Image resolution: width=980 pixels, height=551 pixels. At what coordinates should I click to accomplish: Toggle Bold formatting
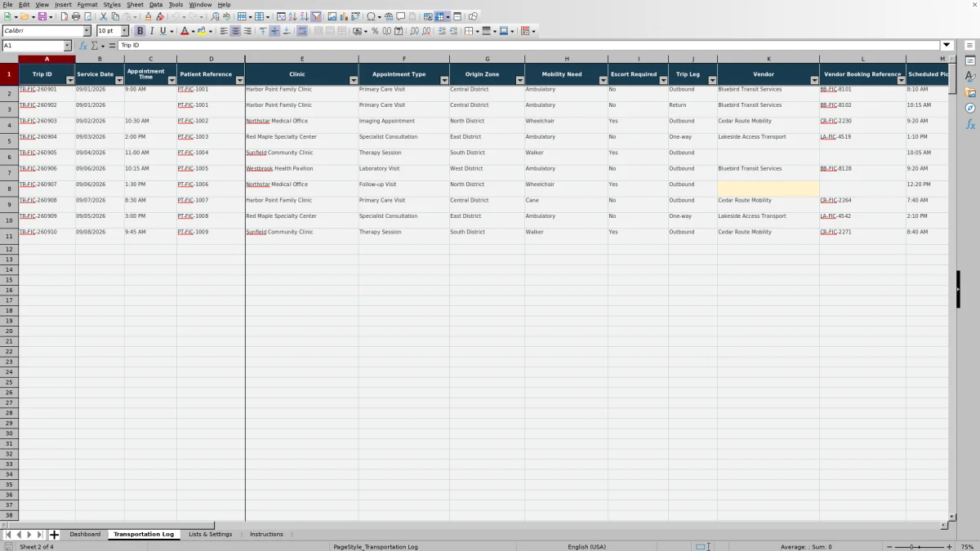pyautogui.click(x=140, y=31)
